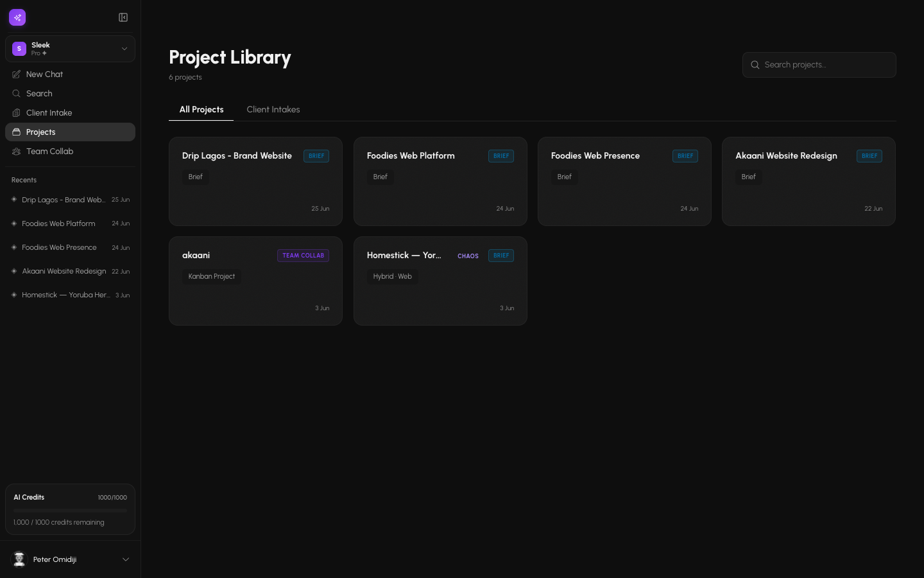
Task: Open recent item Homestick — Yoruba Her...
Action: [x=70, y=295]
